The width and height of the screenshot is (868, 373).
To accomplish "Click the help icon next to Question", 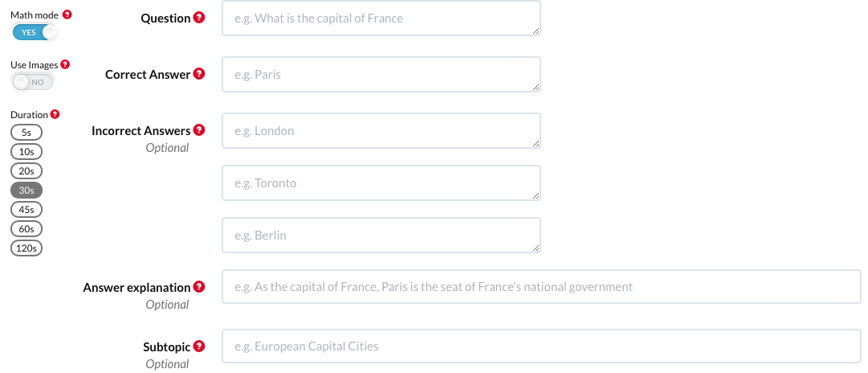I will [199, 18].
